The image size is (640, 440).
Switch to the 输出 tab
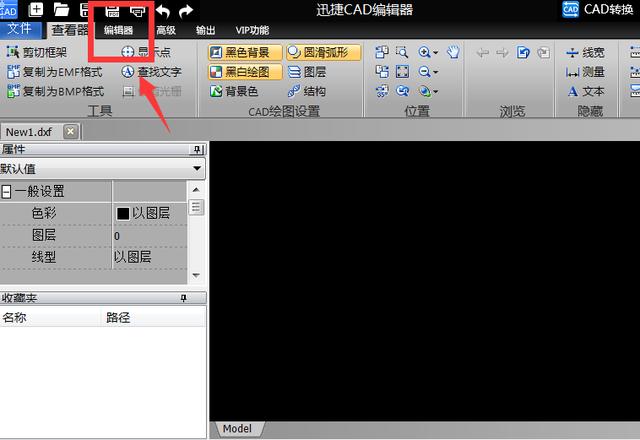click(205, 30)
